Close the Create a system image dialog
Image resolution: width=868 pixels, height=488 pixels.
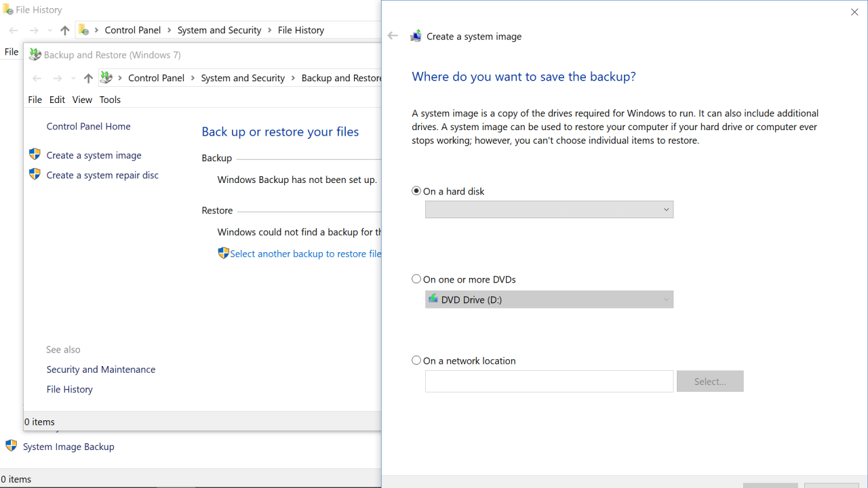(x=854, y=12)
